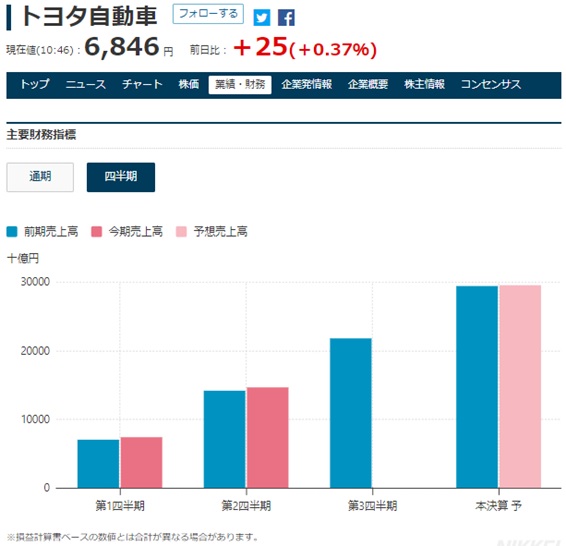This screenshot has width=566, height=546.
Task: Toggle the 今期売上高 legend swatch
Action: (x=96, y=232)
